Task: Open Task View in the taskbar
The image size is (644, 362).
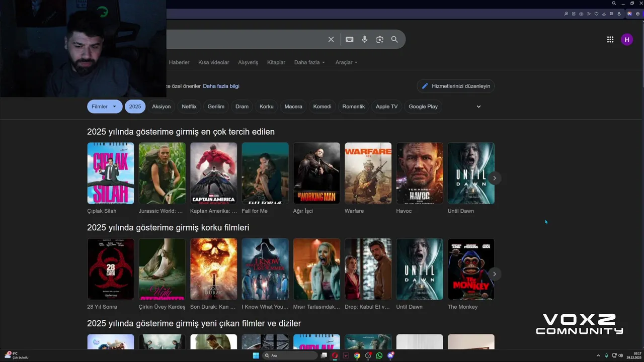Action: click(324, 355)
